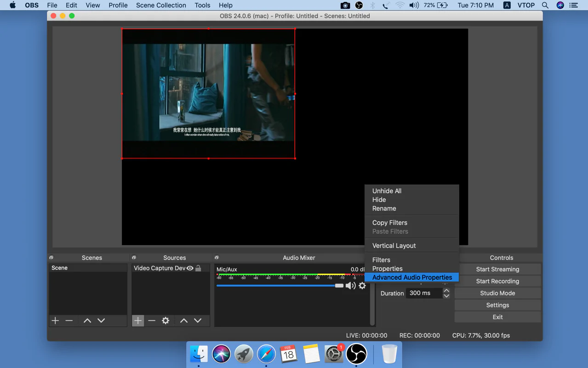The width and height of the screenshot is (588, 368).
Task: Click the Exit button
Action: point(497,317)
